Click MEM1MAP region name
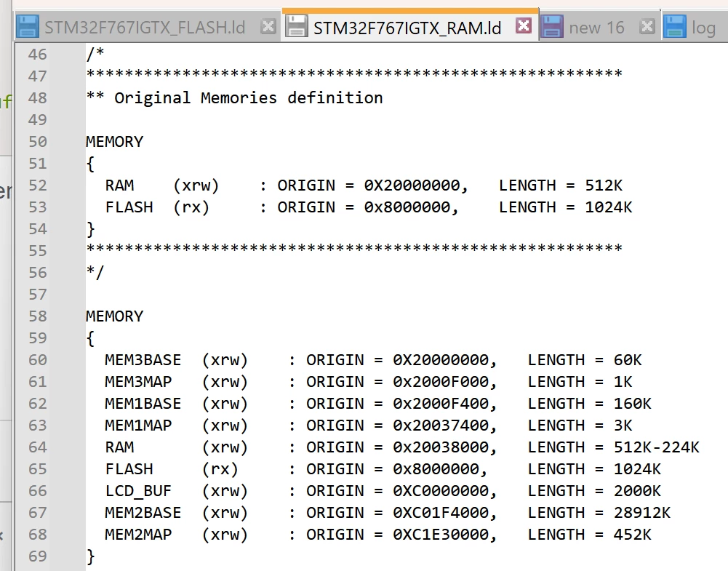728x571 pixels. (x=138, y=426)
